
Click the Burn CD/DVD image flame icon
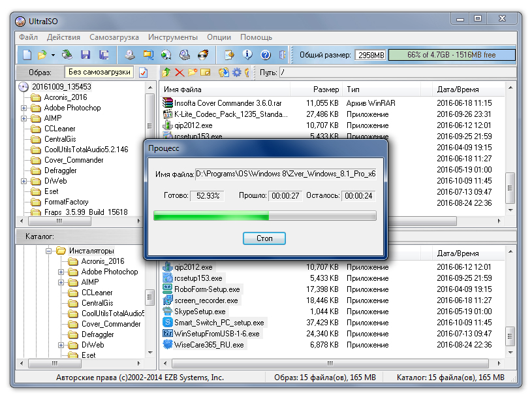point(203,55)
